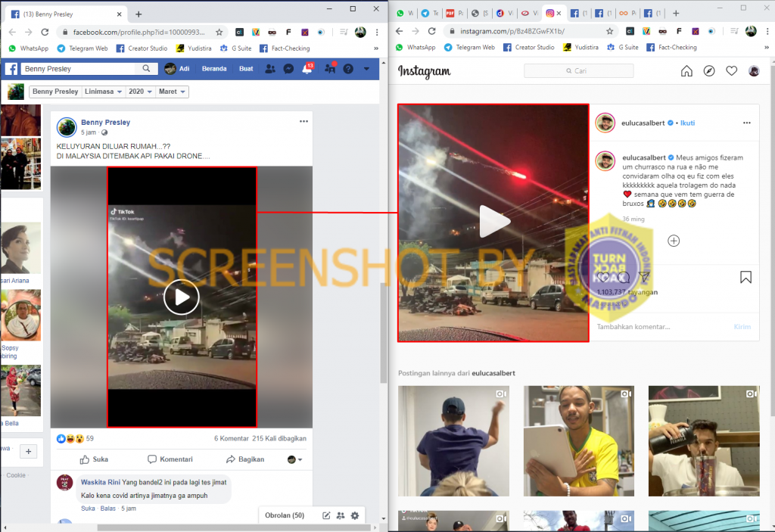
Task: Click the Bagikan share button
Action: point(245,459)
